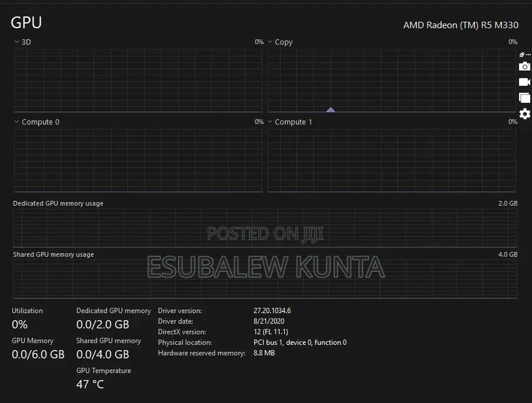Click the Compute 1 usage graph
Viewport: 532px width, 403px height.
click(x=392, y=160)
